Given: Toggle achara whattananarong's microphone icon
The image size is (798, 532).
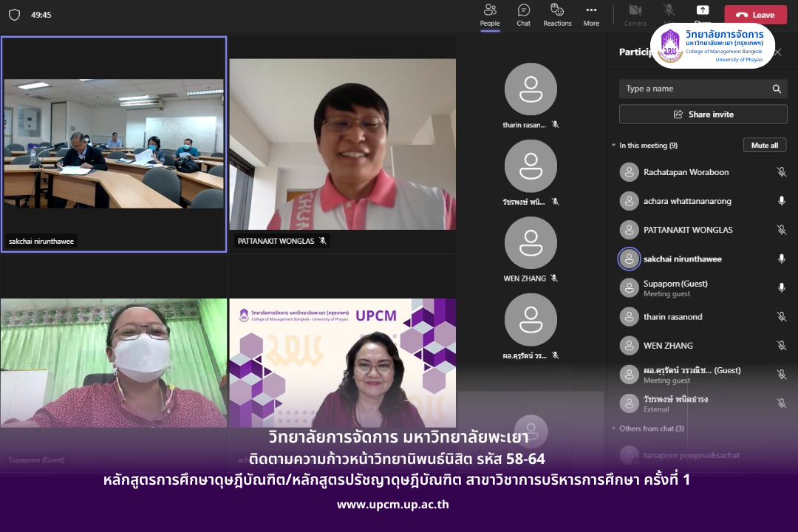Looking at the screenshot, I should [x=781, y=200].
